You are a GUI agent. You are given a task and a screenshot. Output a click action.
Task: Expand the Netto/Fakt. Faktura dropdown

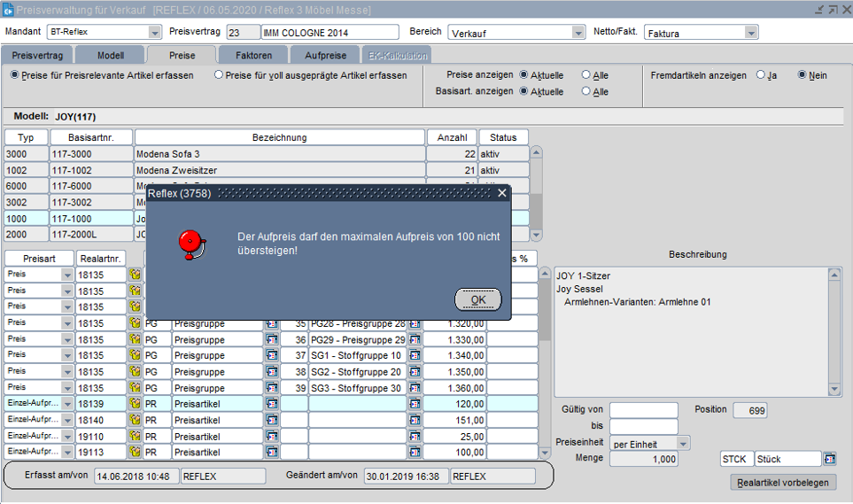pyautogui.click(x=751, y=33)
